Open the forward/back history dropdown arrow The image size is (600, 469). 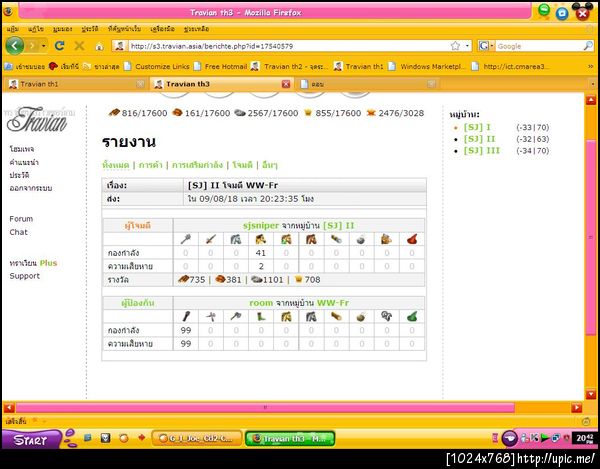44,46
